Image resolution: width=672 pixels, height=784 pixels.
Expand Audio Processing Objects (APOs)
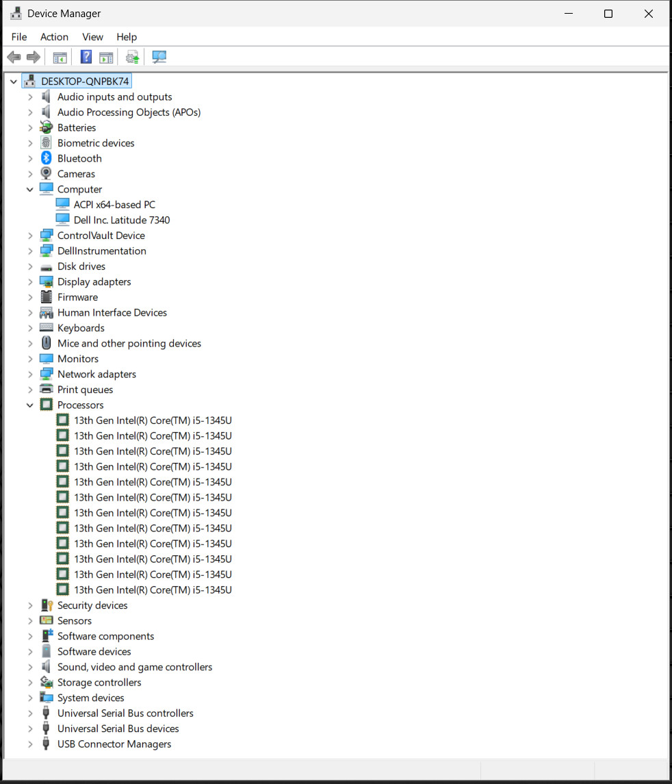point(30,112)
